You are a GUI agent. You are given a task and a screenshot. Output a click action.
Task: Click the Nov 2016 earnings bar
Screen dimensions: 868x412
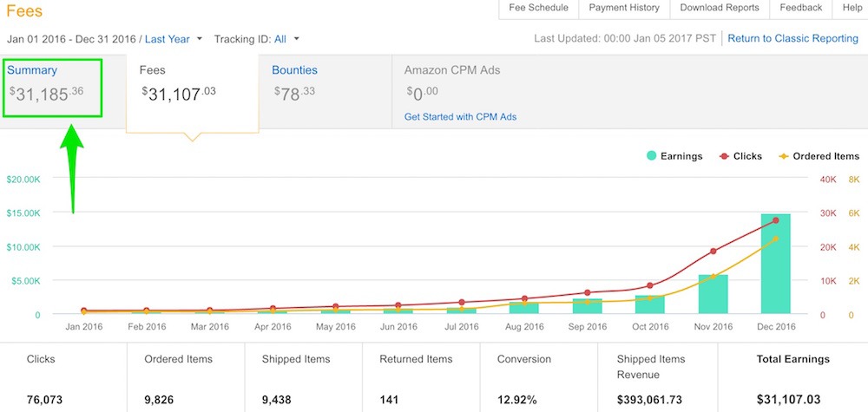coord(713,294)
